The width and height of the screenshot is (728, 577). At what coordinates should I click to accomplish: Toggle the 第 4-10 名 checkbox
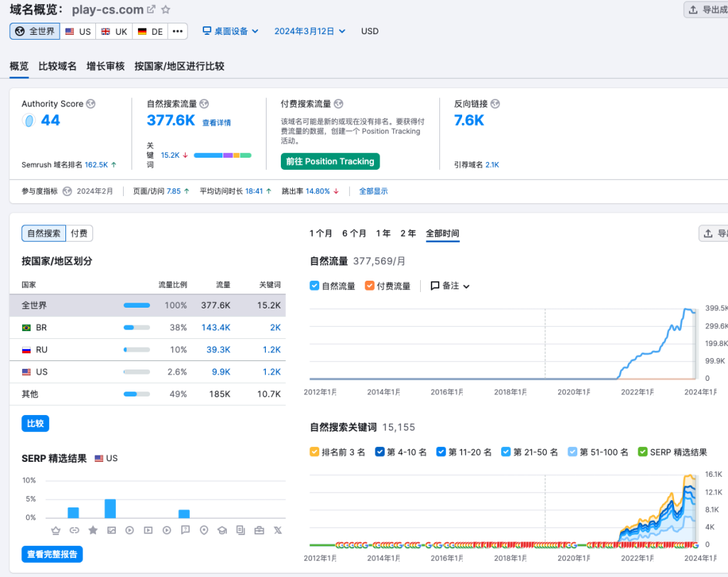tap(380, 452)
